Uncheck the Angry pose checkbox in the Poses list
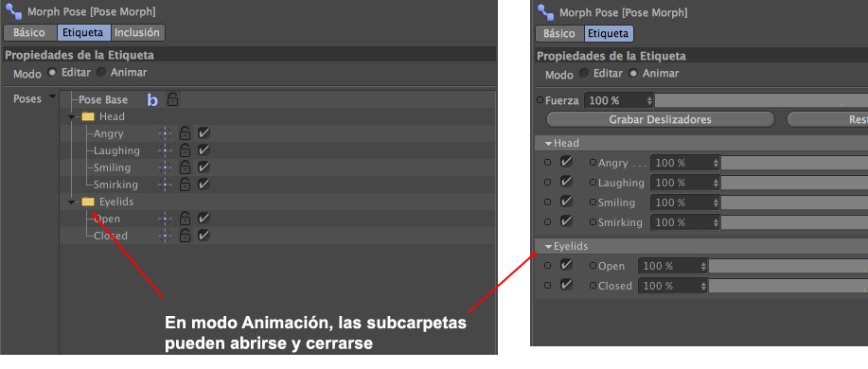Screen dimensions: 868x369 204,133
